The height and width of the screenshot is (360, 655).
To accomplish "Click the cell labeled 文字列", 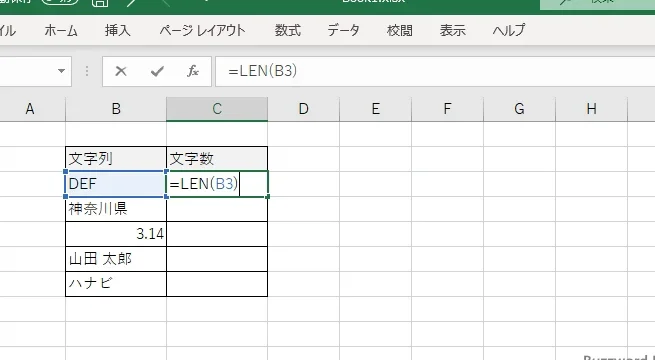I will pos(116,159).
